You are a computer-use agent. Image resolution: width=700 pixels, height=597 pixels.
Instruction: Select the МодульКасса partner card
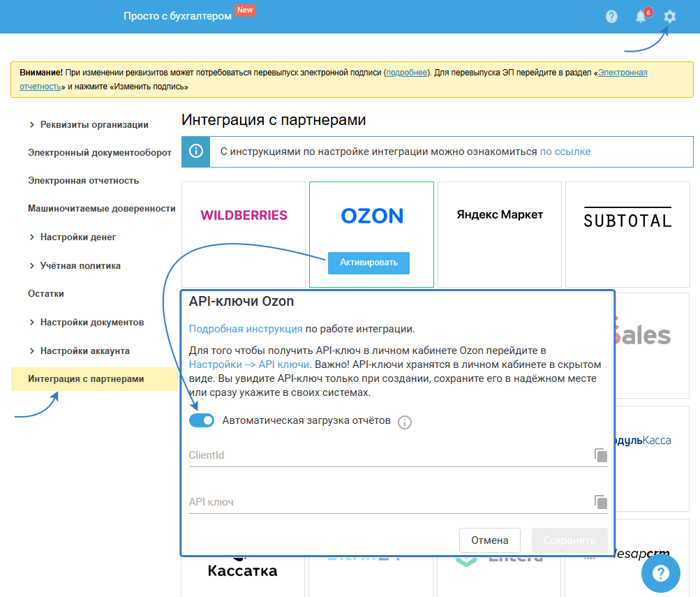(653, 458)
